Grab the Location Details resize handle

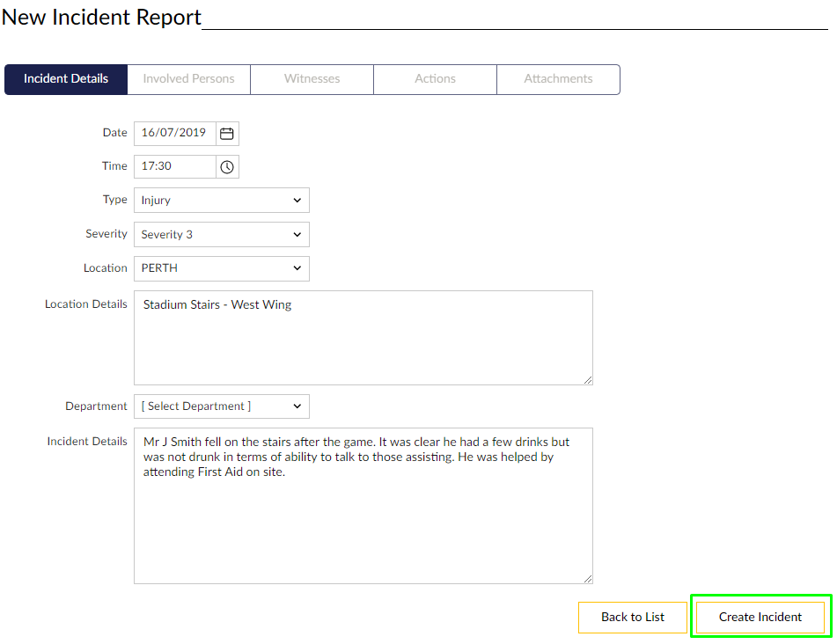click(588, 380)
